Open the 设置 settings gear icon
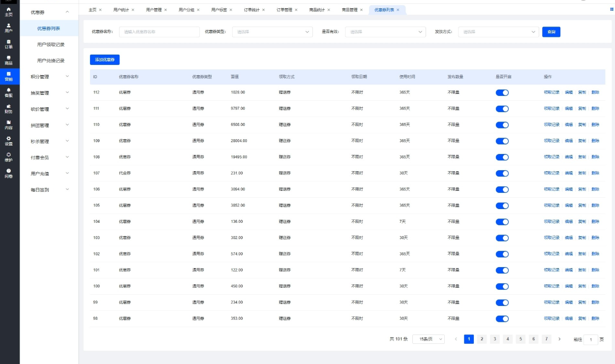The image size is (615, 364). [x=8, y=141]
